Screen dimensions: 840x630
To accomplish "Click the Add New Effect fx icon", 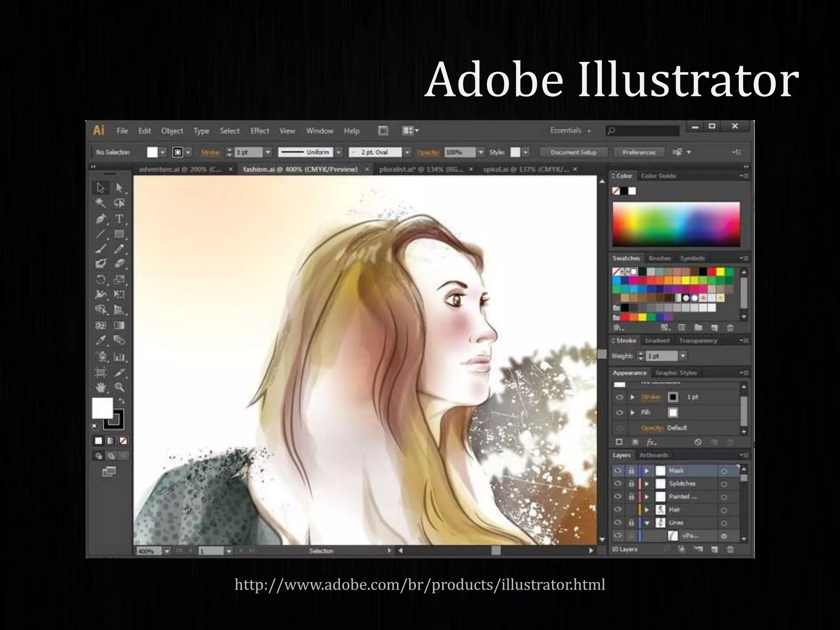I will [651, 442].
